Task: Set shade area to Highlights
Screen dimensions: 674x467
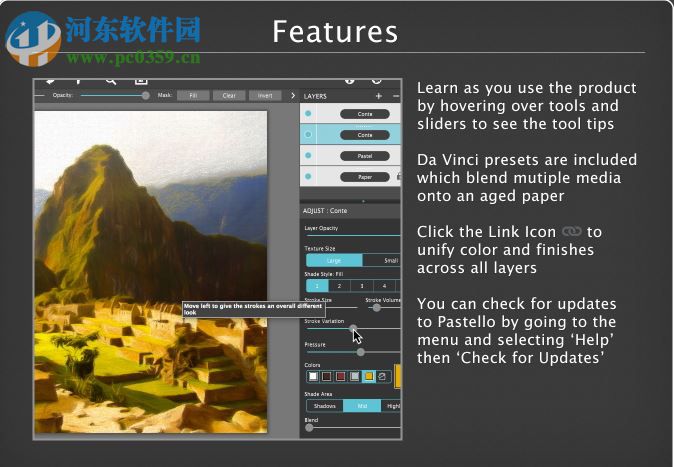Action: coord(391,406)
